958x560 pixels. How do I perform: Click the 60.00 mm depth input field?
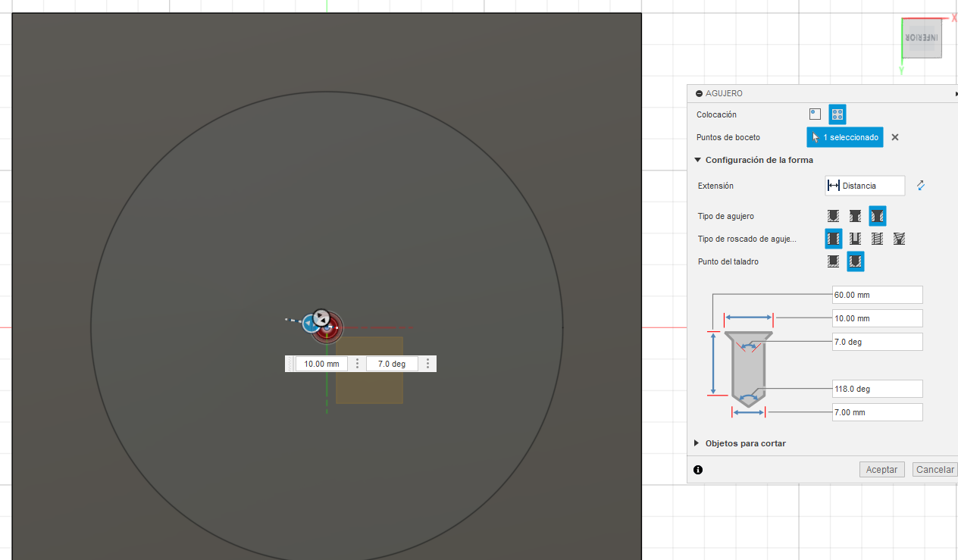pos(877,295)
